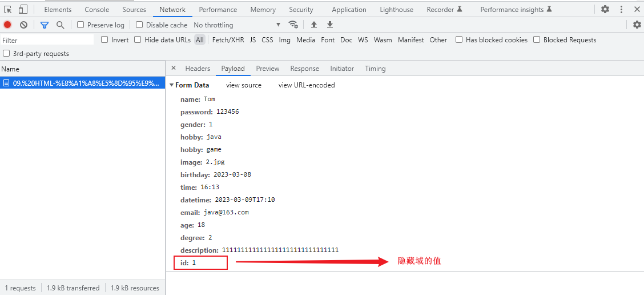Switch to the Sources panel
Screen dimensions: 644x295
click(134, 10)
